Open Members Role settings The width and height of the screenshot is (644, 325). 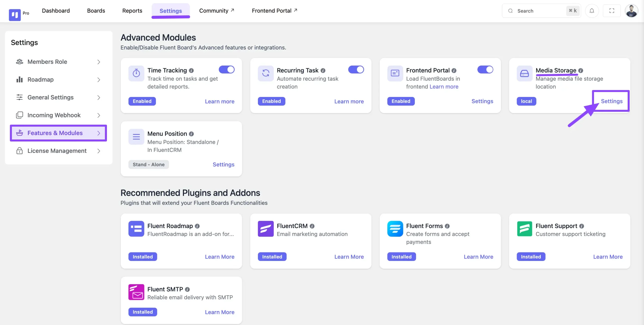click(x=58, y=62)
